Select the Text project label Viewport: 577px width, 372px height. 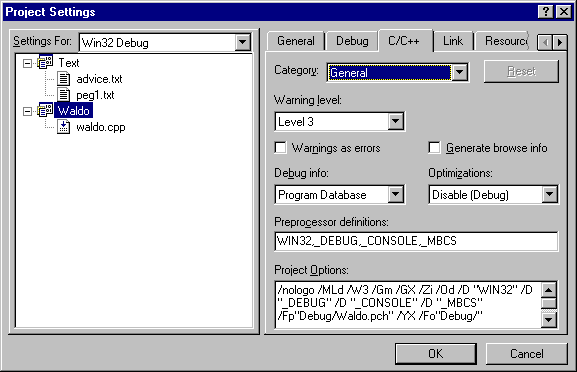click(69, 63)
